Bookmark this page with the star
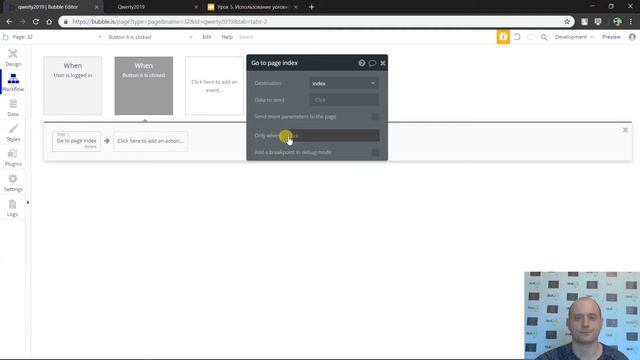Image resolution: width=640 pixels, height=360 pixels. click(x=567, y=22)
